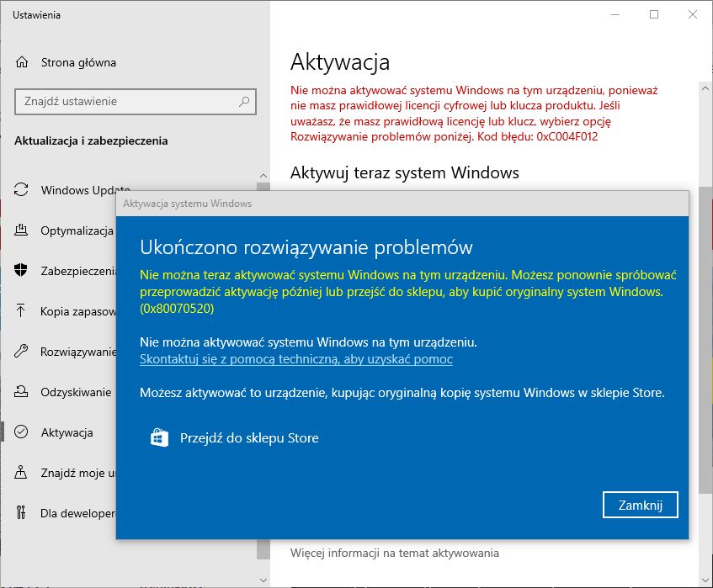Click the Aktywuj teraz system Windows heading
This screenshot has height=588, width=713.
[x=405, y=172]
